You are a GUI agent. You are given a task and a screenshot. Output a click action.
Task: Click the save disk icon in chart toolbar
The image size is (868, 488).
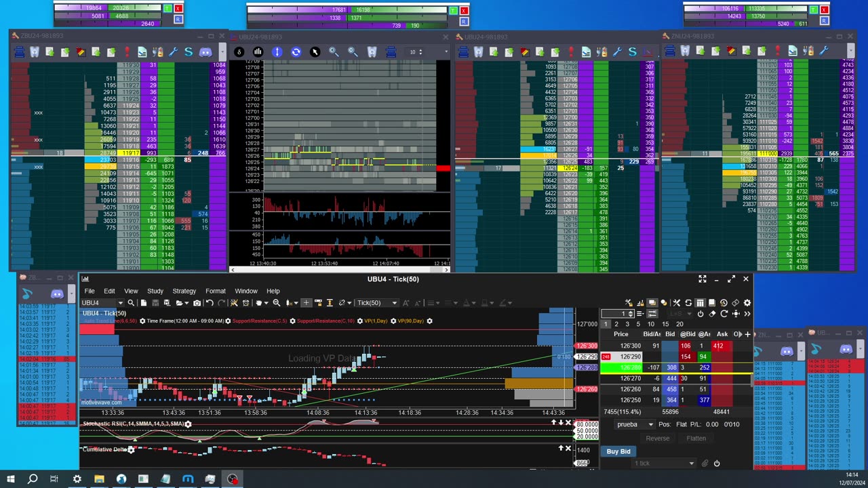click(155, 303)
